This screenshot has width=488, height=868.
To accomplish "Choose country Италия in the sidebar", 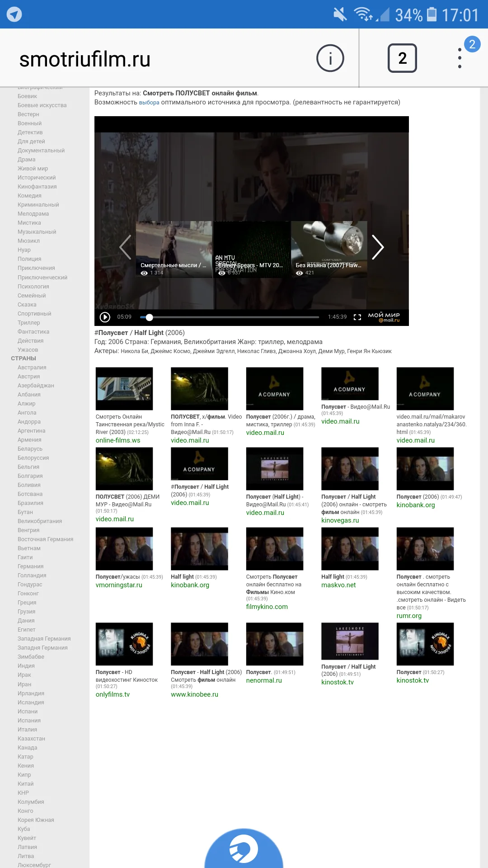I will (x=28, y=730).
